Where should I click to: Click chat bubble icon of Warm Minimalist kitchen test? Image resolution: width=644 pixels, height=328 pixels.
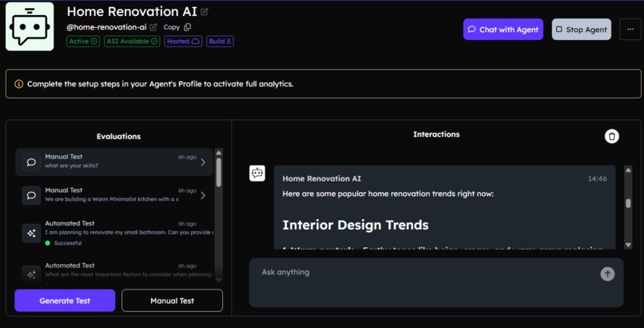pyautogui.click(x=31, y=196)
